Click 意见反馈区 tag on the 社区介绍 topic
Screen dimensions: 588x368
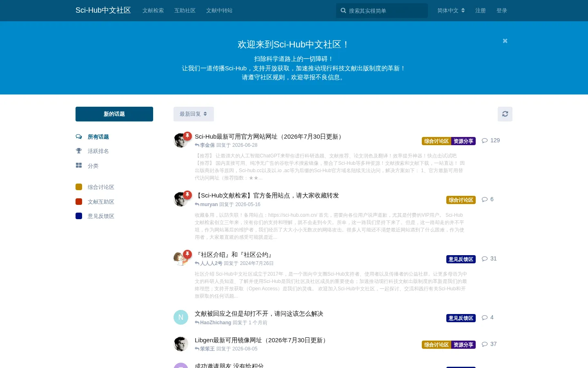point(461,259)
